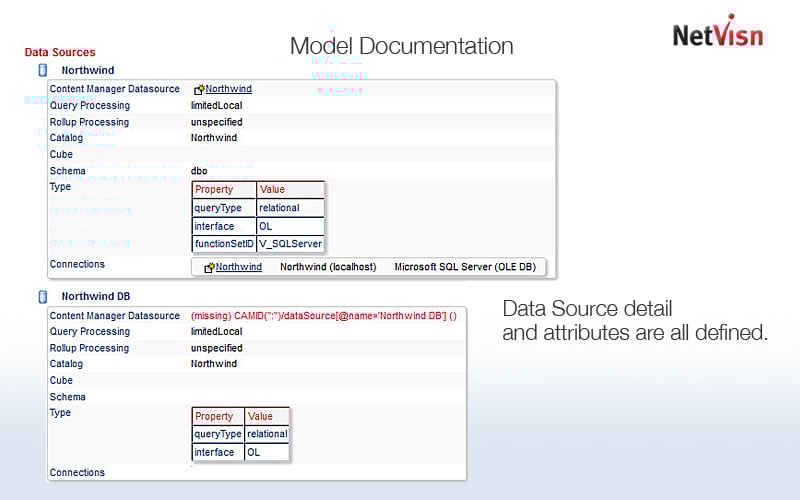Click the database icon beside Northwind DB heading
The width and height of the screenshot is (800, 500).
(x=43, y=296)
